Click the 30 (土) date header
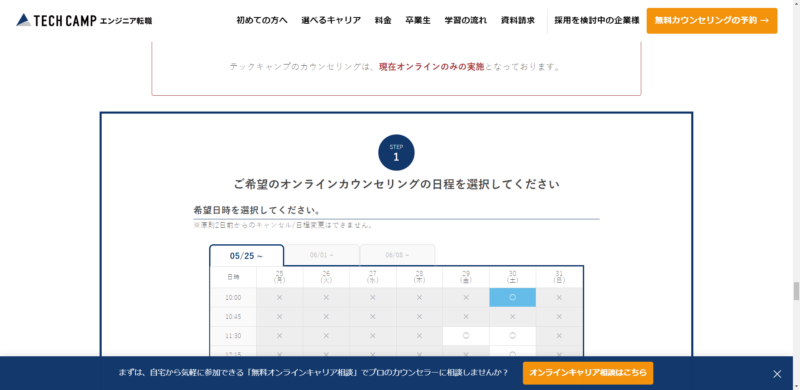Screen dimensions: 800x390 (512, 277)
